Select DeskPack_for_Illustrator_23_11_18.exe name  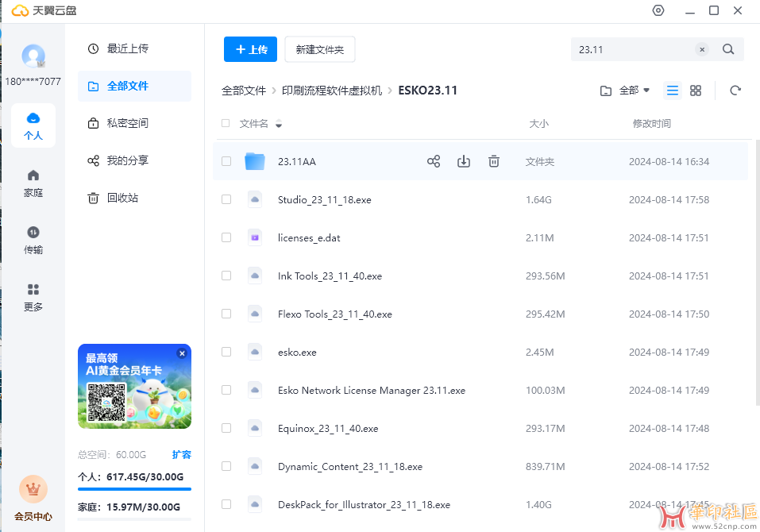pyautogui.click(x=364, y=505)
